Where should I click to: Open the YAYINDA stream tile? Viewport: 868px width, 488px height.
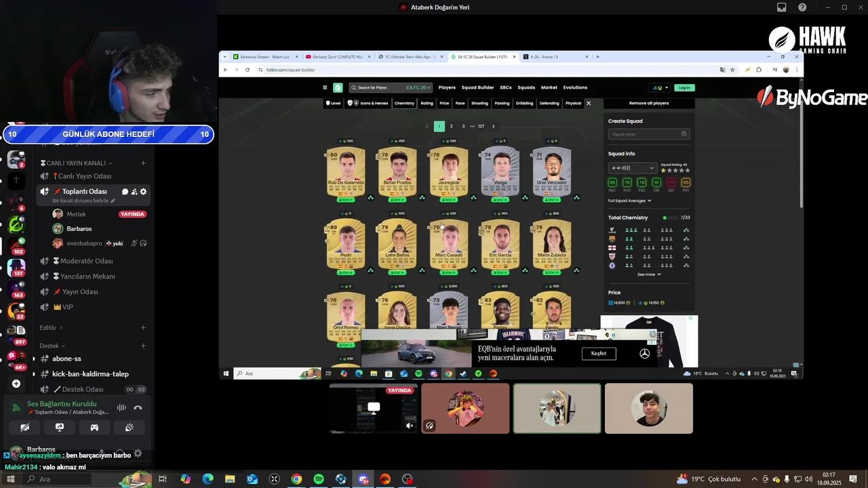[x=374, y=408]
